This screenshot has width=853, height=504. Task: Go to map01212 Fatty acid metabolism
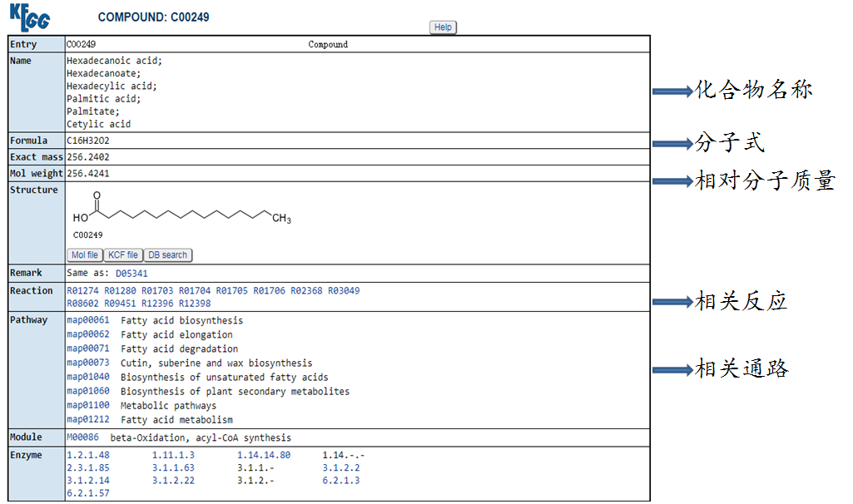pos(87,420)
